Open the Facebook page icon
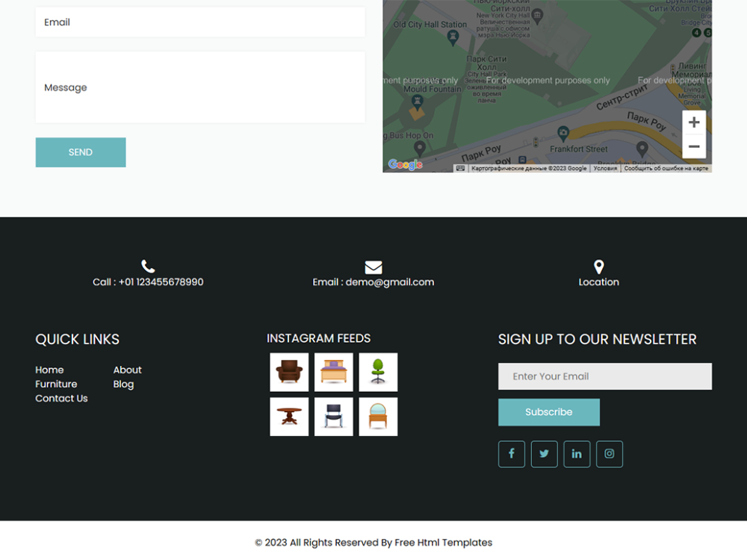This screenshot has width=747, height=560. [511, 454]
